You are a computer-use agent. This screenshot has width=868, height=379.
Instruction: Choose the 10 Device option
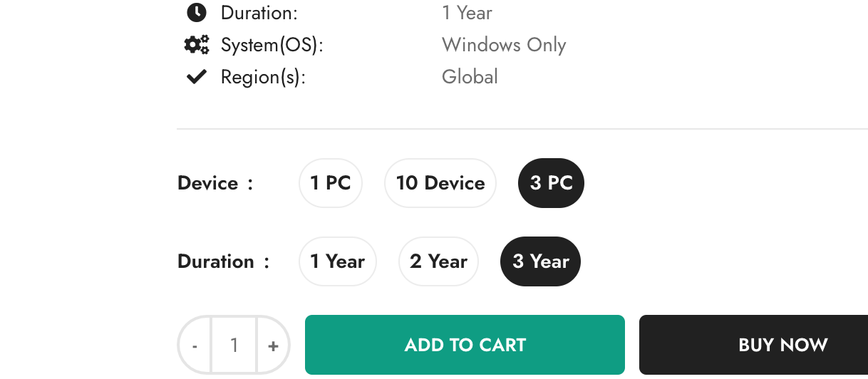tap(440, 183)
